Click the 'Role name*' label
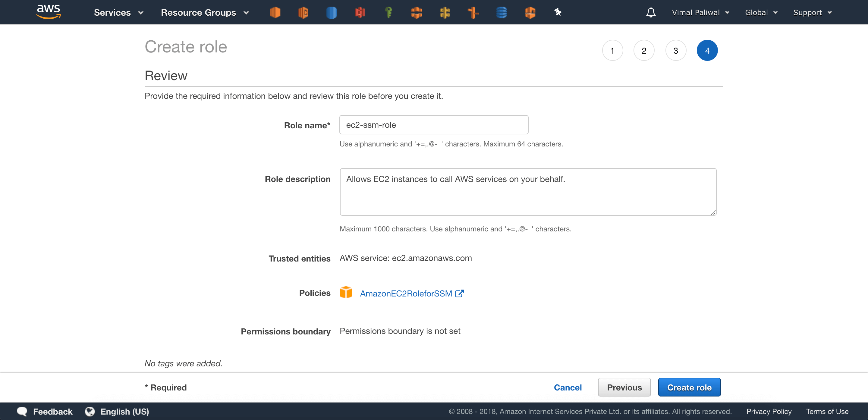 [x=307, y=125]
